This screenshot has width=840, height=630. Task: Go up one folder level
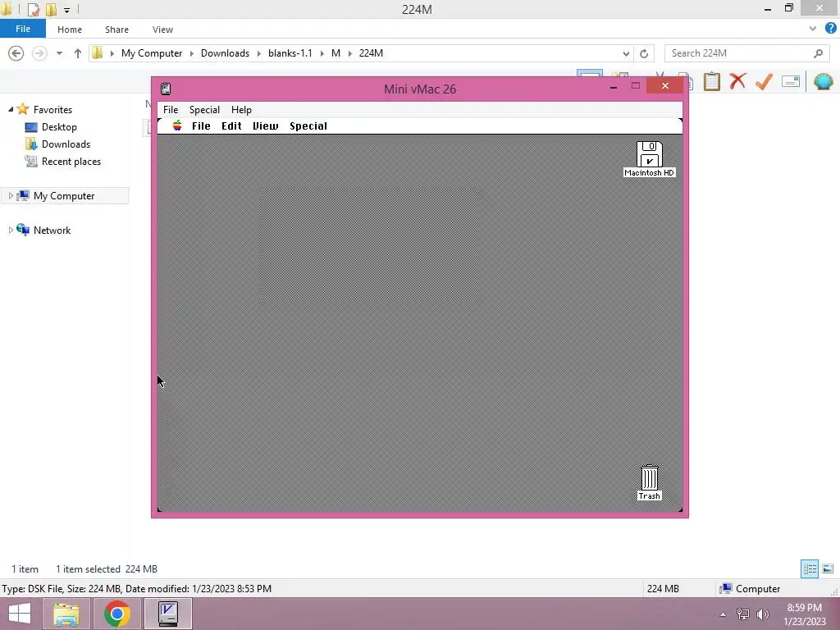78,53
